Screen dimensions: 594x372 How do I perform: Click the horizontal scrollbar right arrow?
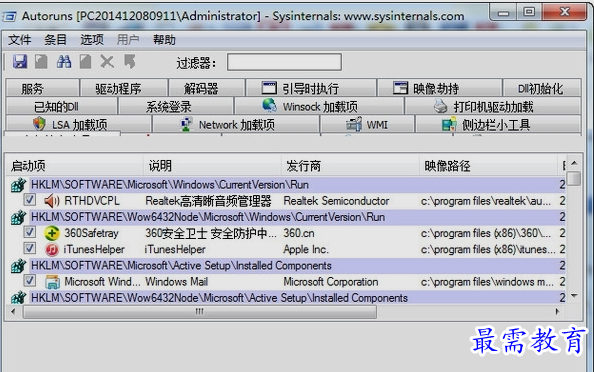click(557, 312)
